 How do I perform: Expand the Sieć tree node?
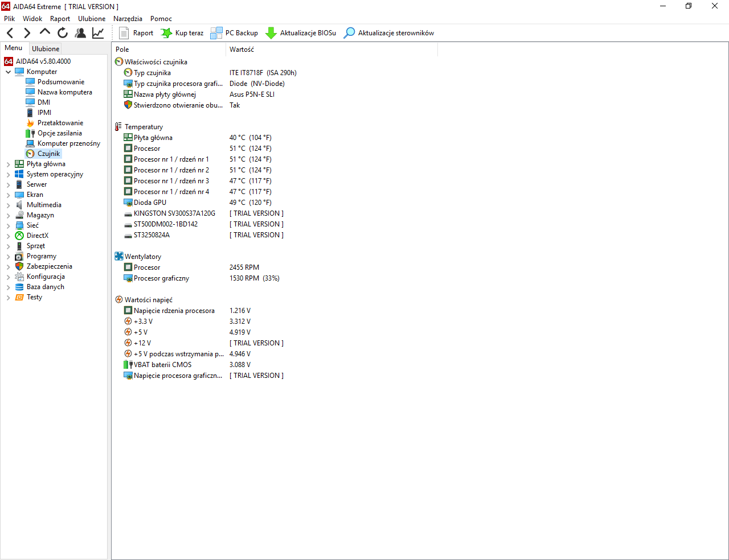pos(8,226)
